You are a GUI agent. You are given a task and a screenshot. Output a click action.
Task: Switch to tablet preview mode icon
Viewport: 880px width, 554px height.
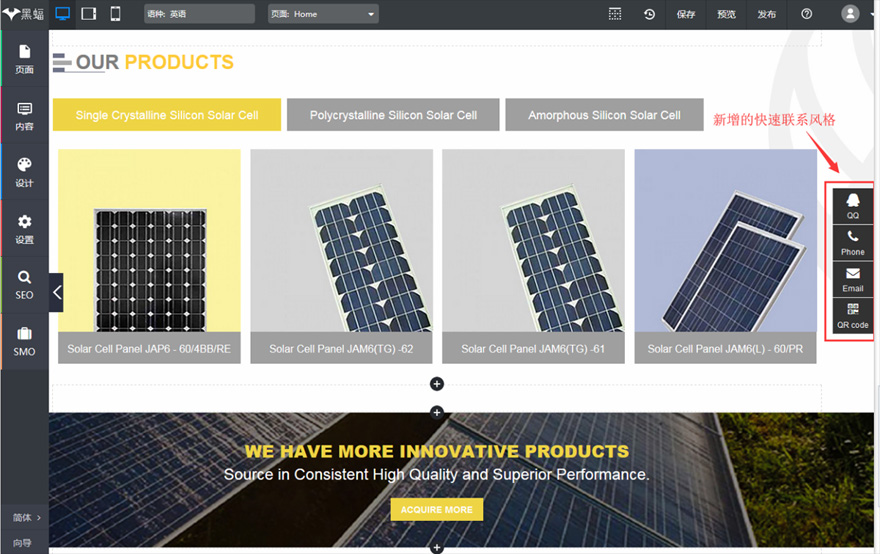click(89, 14)
